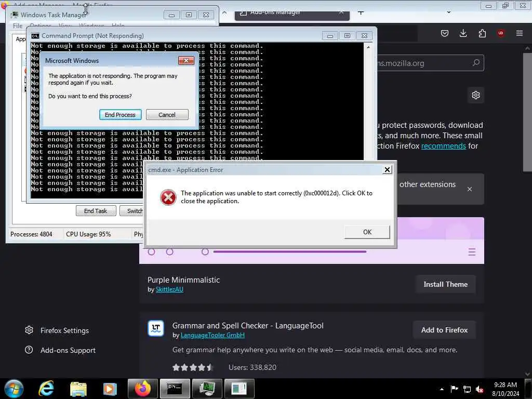Image resolution: width=532 pixels, height=399 pixels.
Task: Click Users: 338,820 text
Action: click(252, 367)
